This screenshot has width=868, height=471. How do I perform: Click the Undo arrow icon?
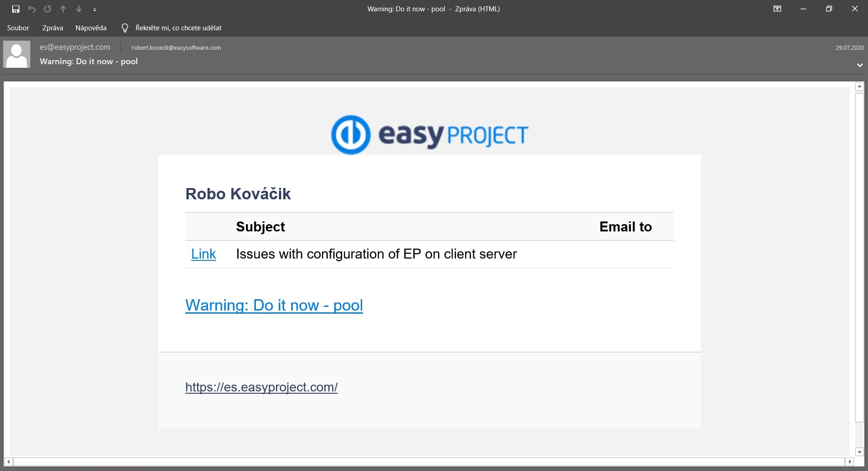pos(32,9)
